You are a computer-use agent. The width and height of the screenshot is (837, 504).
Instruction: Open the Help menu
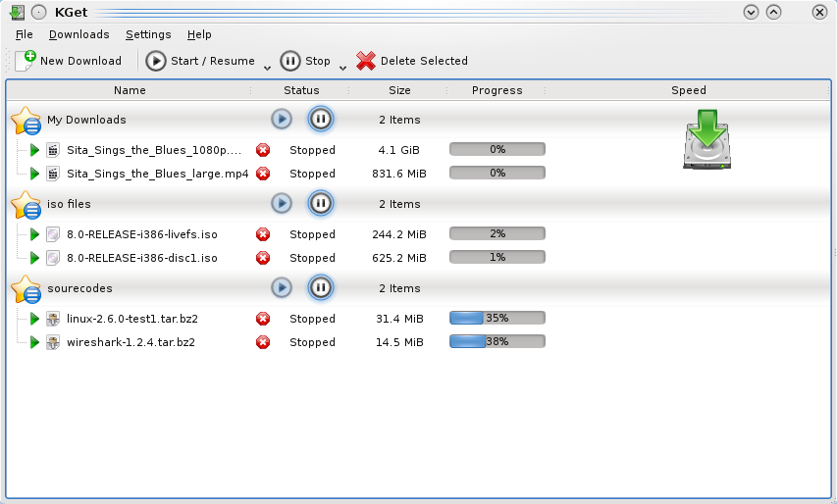coord(199,34)
